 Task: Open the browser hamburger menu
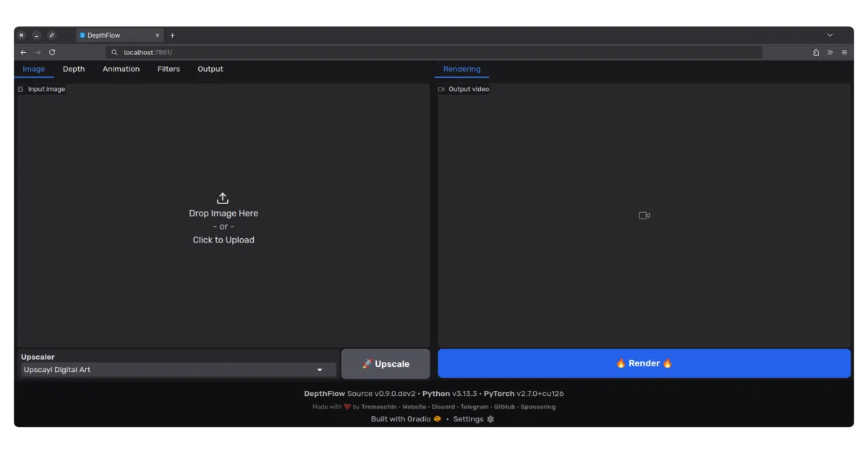844,52
